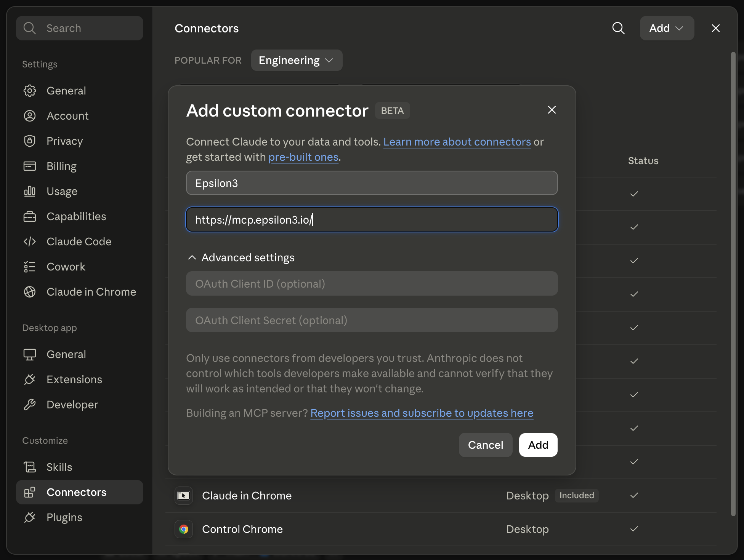Click the OAuth Client Secret field
Image resolution: width=744 pixels, height=560 pixels.
pyautogui.click(x=372, y=320)
